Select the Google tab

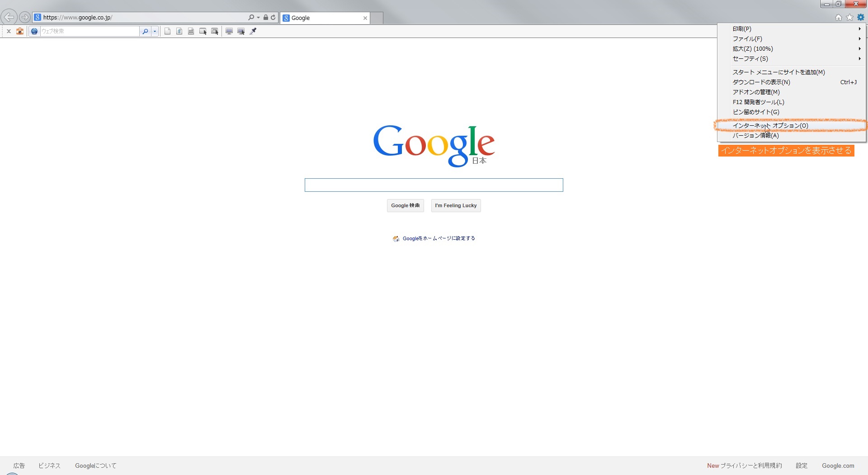point(325,18)
